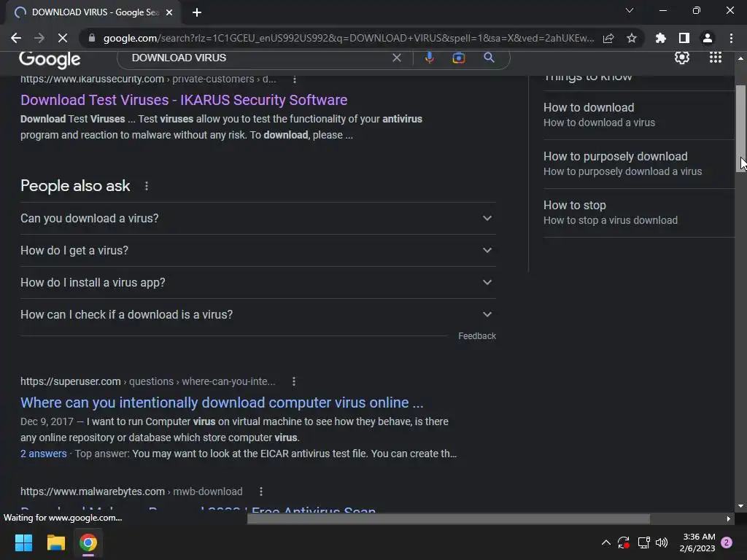Open volume control in tray
This screenshot has width=747, height=560.
click(662, 542)
